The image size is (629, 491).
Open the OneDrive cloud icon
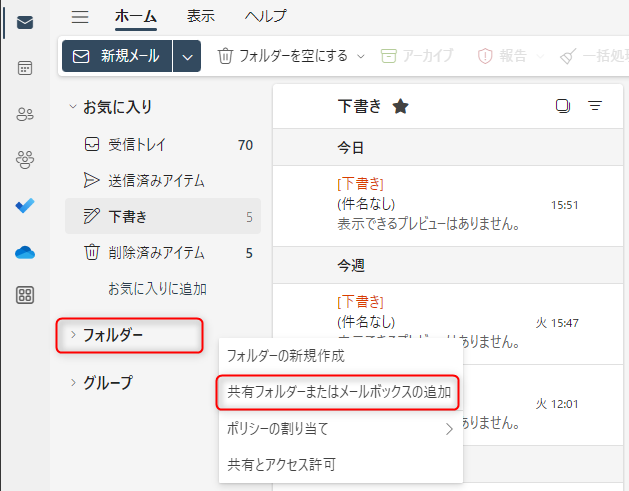(25, 251)
